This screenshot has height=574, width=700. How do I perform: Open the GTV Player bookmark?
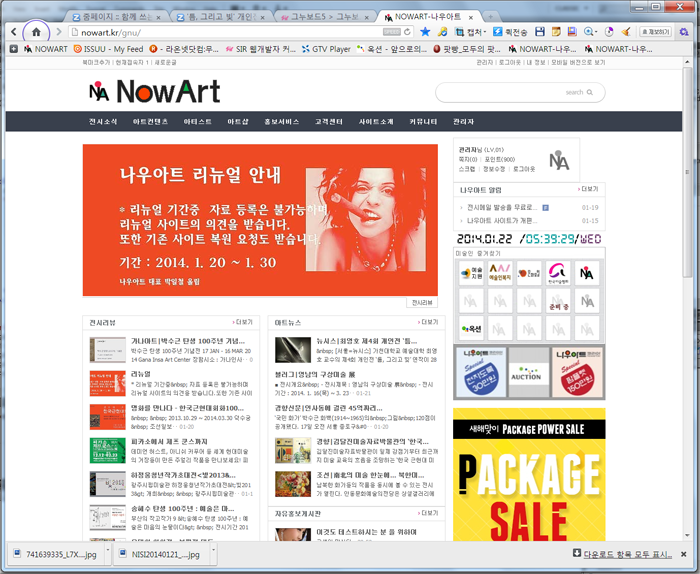coord(326,49)
